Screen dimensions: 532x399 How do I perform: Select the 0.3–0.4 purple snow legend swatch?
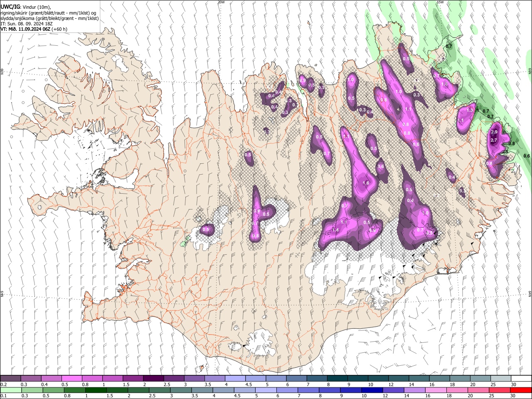(31, 379)
